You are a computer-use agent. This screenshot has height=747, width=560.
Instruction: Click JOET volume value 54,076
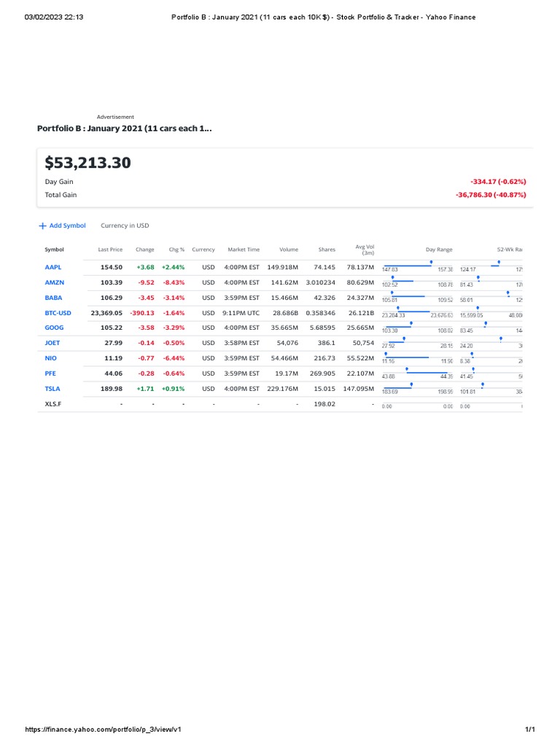click(x=287, y=343)
